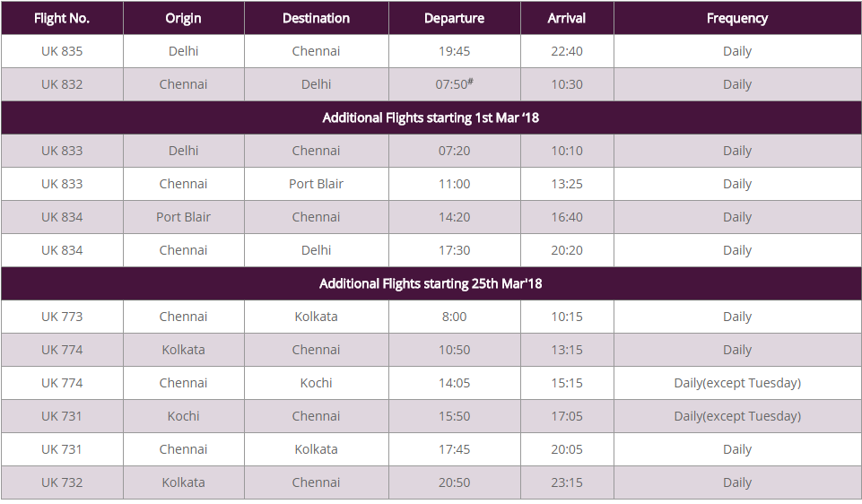Select flight number UK 835
Viewport: 862px width, 504px height.
[x=62, y=51]
